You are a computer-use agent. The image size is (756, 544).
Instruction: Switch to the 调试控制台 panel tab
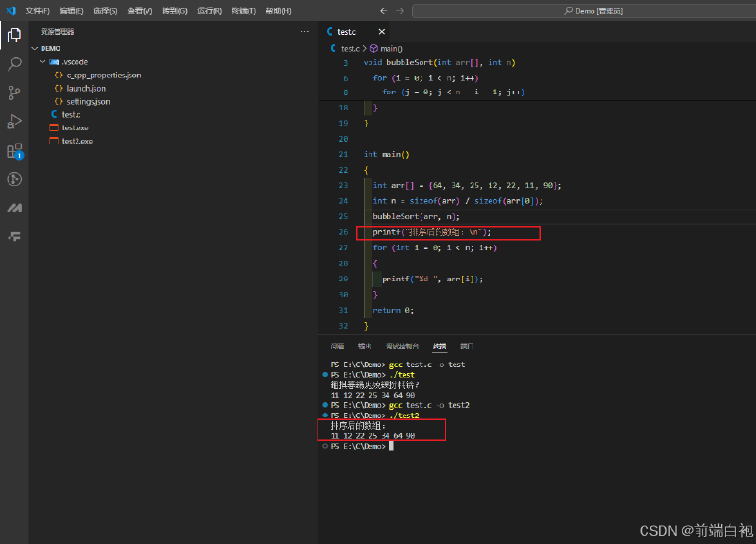(403, 347)
